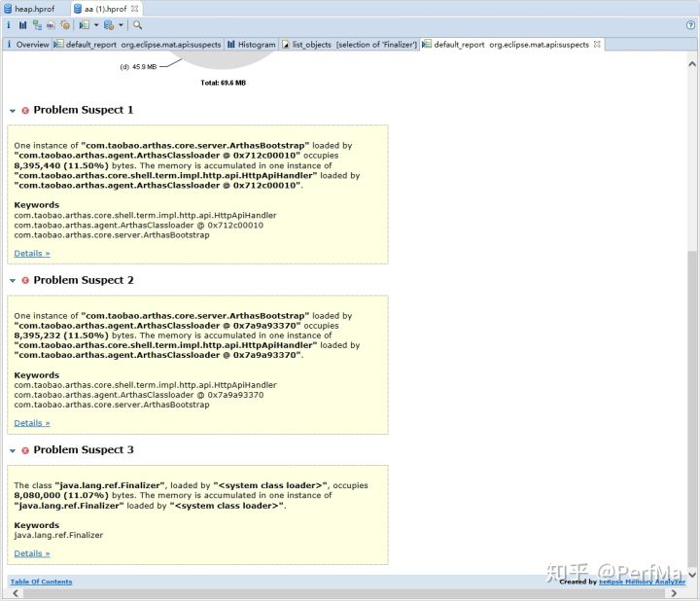Open query browser dropdown arrow in toolbar

point(121,25)
